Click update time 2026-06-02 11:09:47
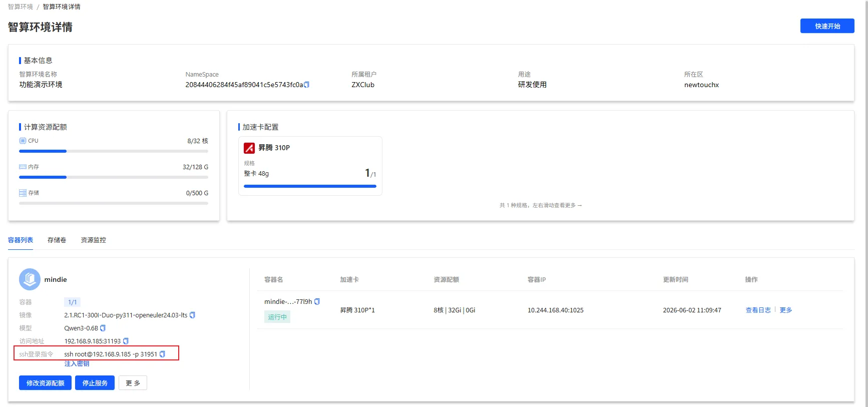This screenshot has height=407, width=868. click(692, 310)
